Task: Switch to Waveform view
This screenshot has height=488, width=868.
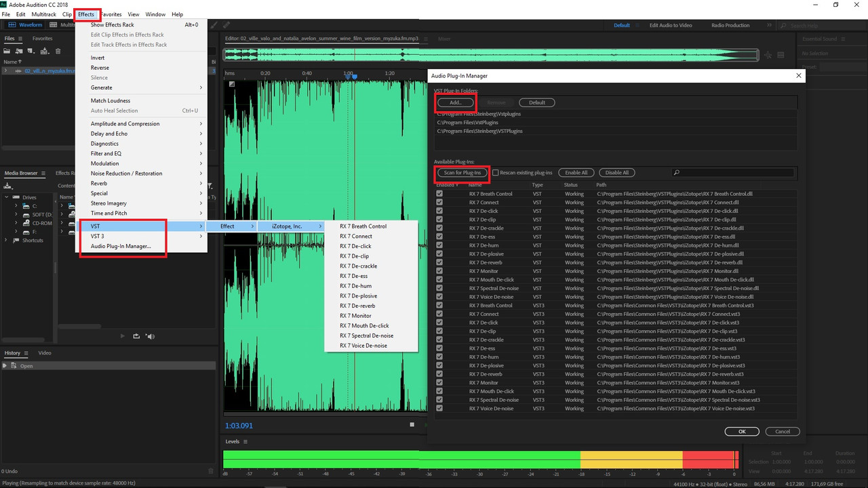Action: tap(26, 25)
